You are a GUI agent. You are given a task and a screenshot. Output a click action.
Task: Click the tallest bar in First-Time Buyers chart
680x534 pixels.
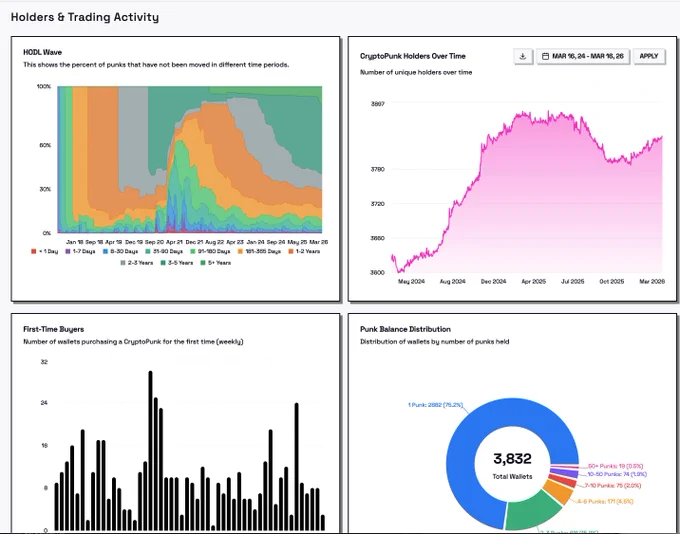coord(150,451)
